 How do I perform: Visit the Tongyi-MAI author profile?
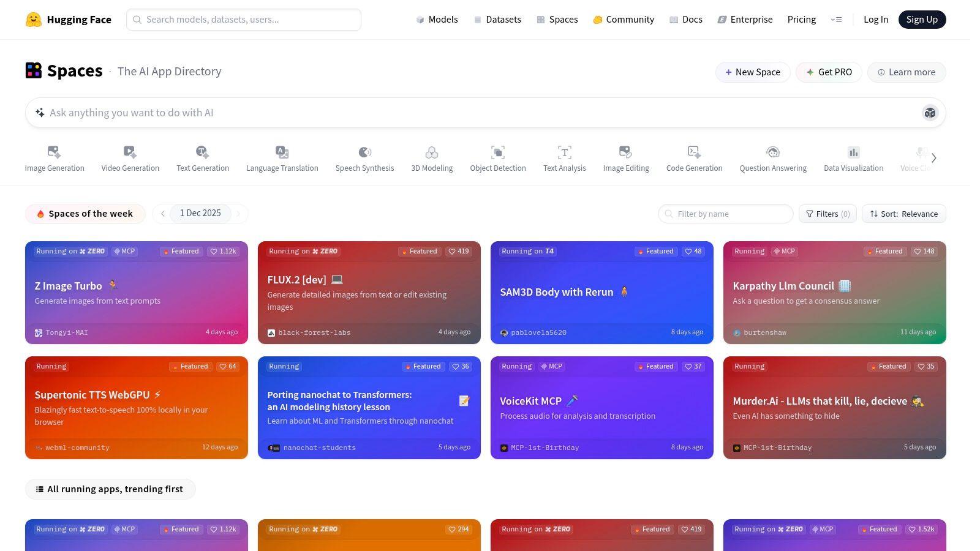[61, 332]
